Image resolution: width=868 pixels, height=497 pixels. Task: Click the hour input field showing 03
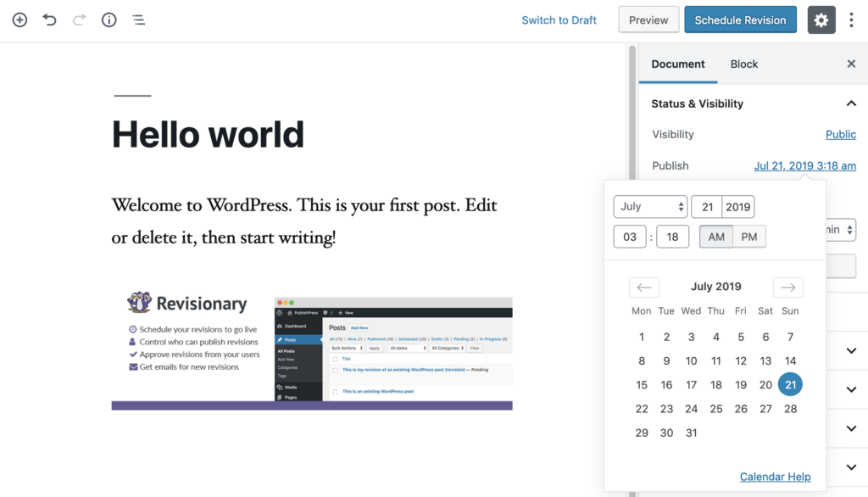pyautogui.click(x=630, y=237)
